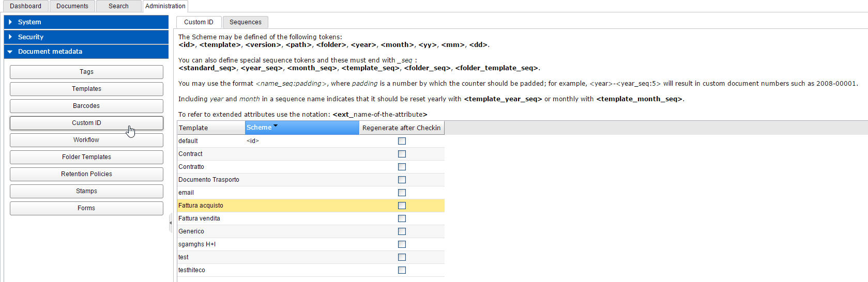Enable regenerate checkbox for default template

(402, 141)
